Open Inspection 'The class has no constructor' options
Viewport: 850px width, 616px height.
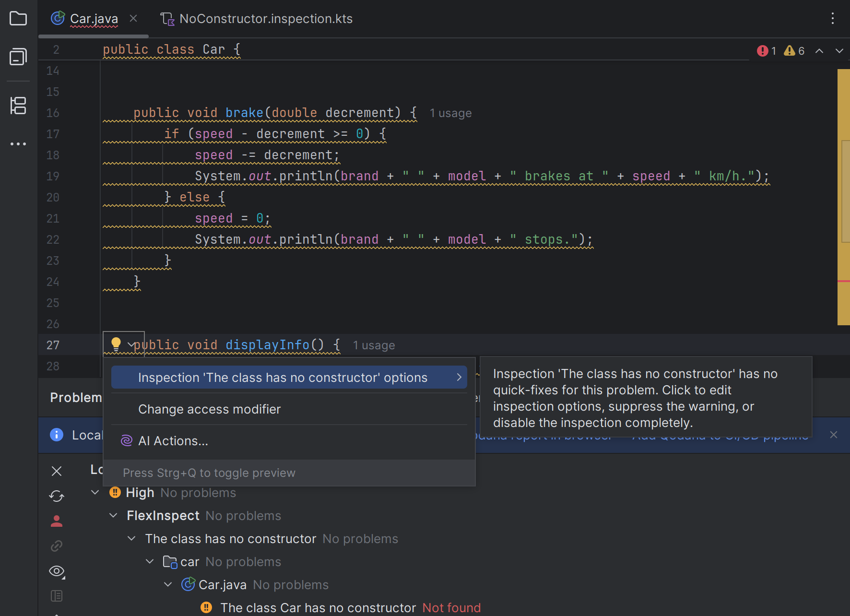(289, 378)
